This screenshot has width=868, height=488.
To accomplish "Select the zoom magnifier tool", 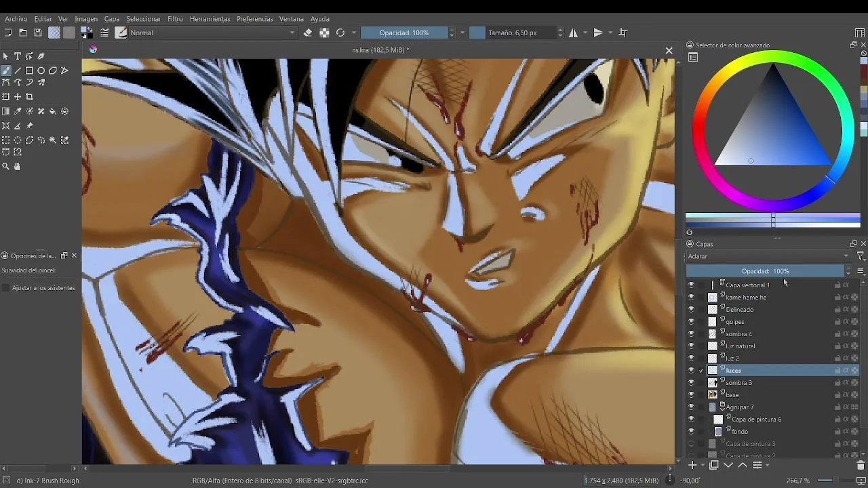I will coord(5,166).
